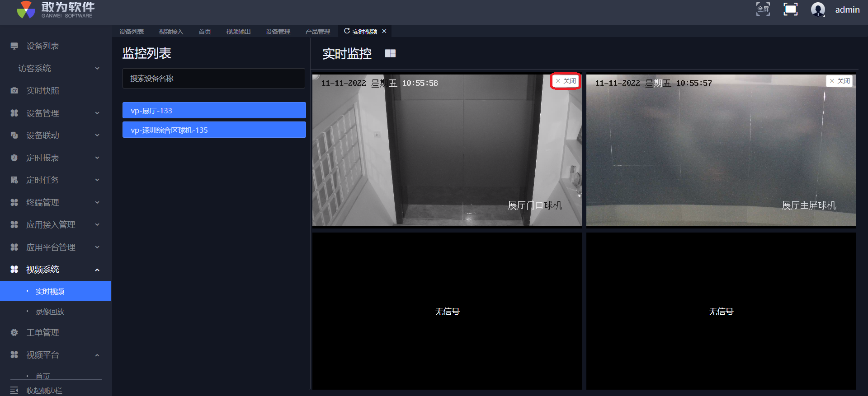The width and height of the screenshot is (868, 396).
Task: Switch to the 设备列表 tab
Action: pos(132,32)
